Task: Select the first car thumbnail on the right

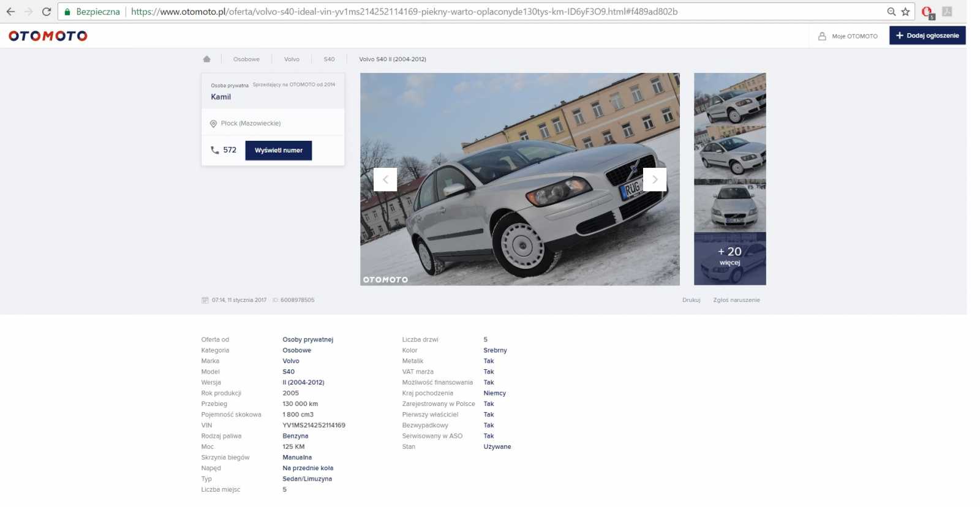Action: tap(729, 99)
